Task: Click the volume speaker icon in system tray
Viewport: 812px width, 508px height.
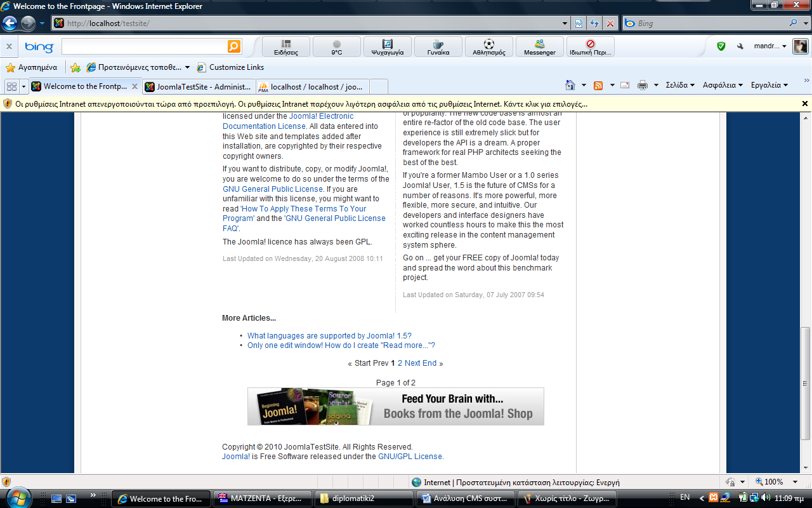Action: (x=766, y=498)
